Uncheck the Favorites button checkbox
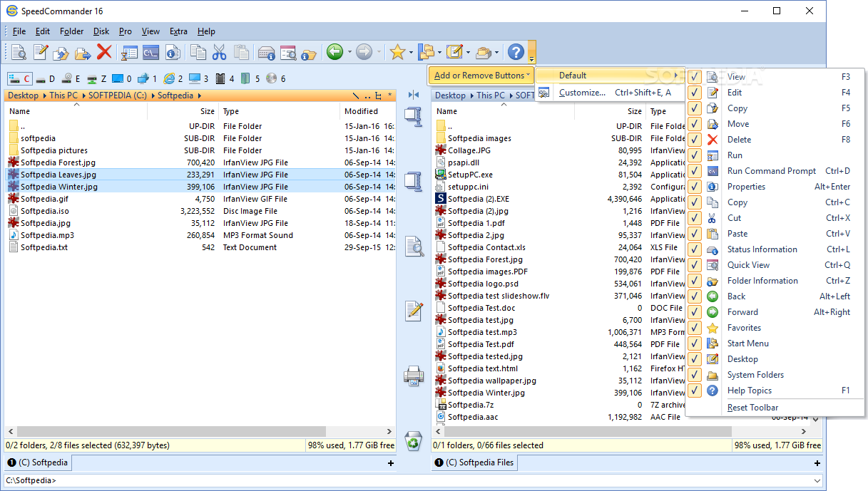 (695, 327)
